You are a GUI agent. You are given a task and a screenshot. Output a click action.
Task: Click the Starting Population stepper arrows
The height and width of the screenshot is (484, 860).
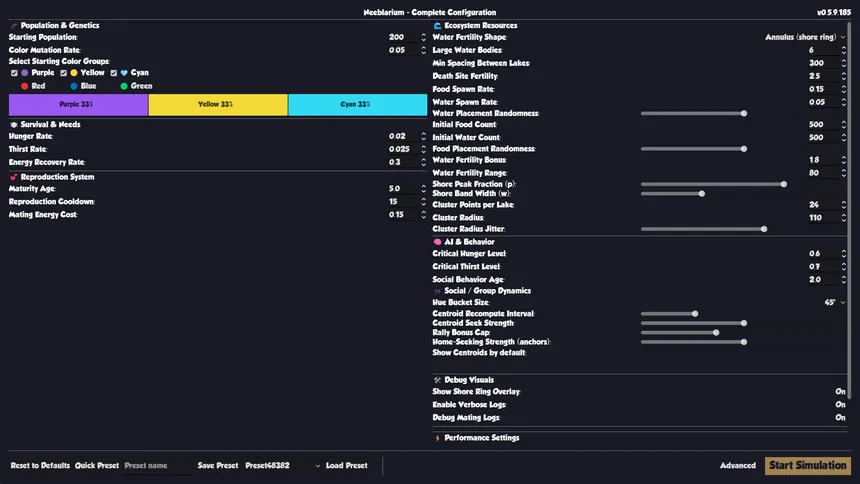pos(423,37)
